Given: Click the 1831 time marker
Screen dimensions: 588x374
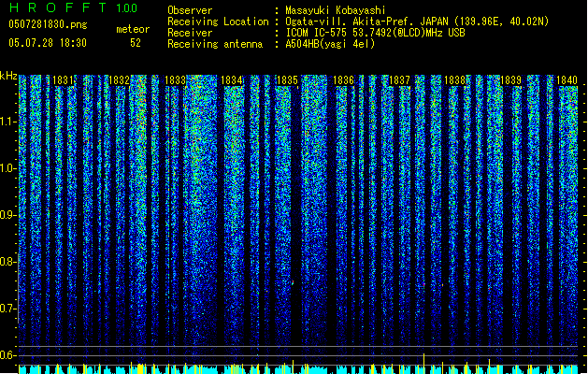Looking at the screenshot, I should 65,80.
